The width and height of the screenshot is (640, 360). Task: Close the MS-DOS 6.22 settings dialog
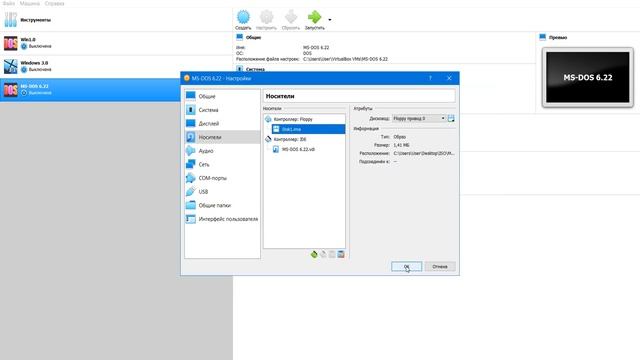(x=449, y=78)
